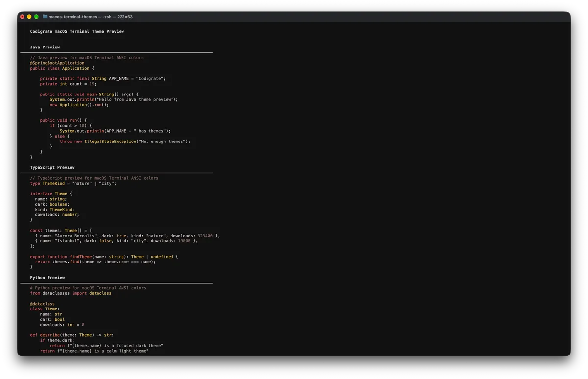
Task: Click the line "public void run() {"
Action: click(x=64, y=120)
